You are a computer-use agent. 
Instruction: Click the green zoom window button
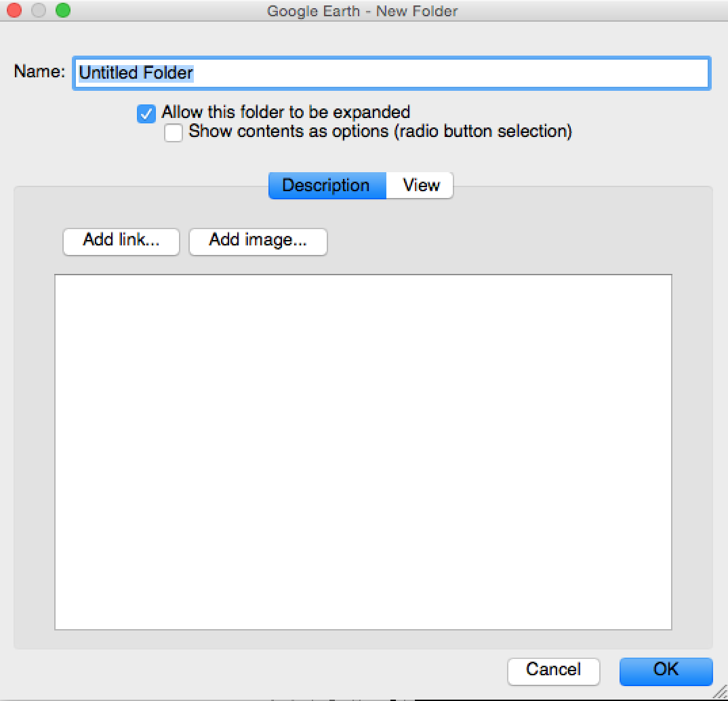tap(63, 11)
